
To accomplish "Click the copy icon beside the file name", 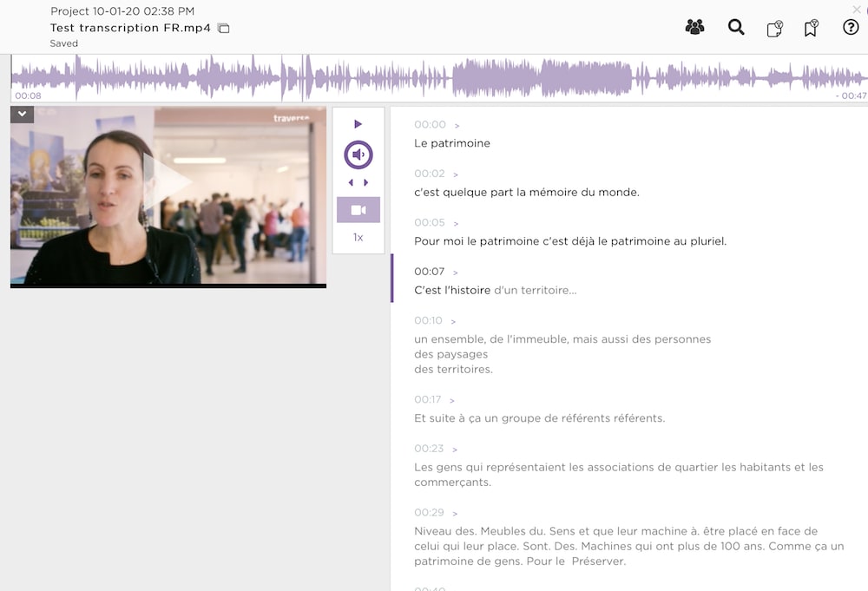I will [224, 29].
